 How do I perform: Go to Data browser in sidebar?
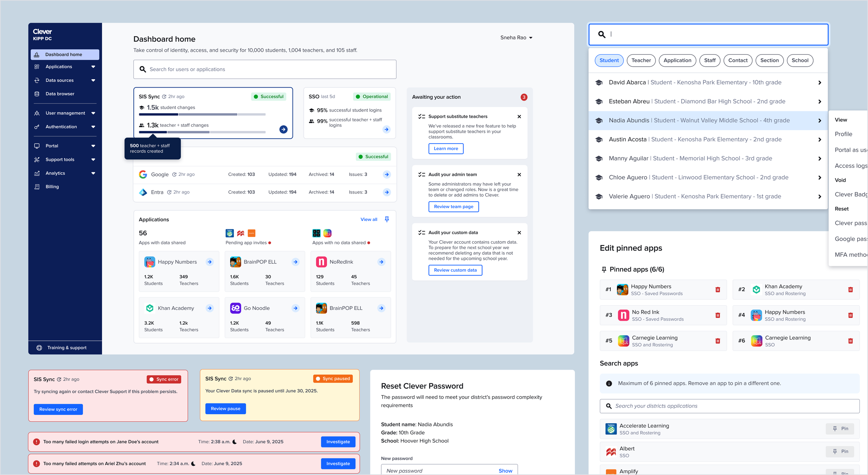(60, 94)
